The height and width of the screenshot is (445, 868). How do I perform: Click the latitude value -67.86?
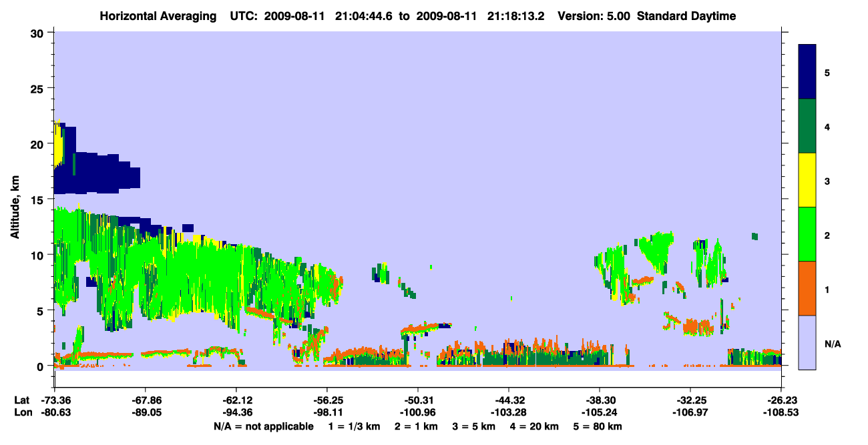click(x=145, y=400)
